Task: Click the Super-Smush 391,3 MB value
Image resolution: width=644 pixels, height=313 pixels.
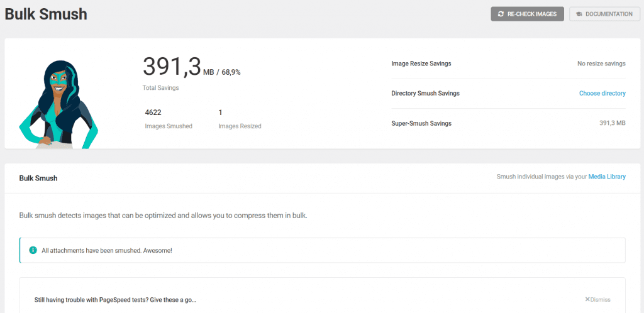Action: click(613, 123)
